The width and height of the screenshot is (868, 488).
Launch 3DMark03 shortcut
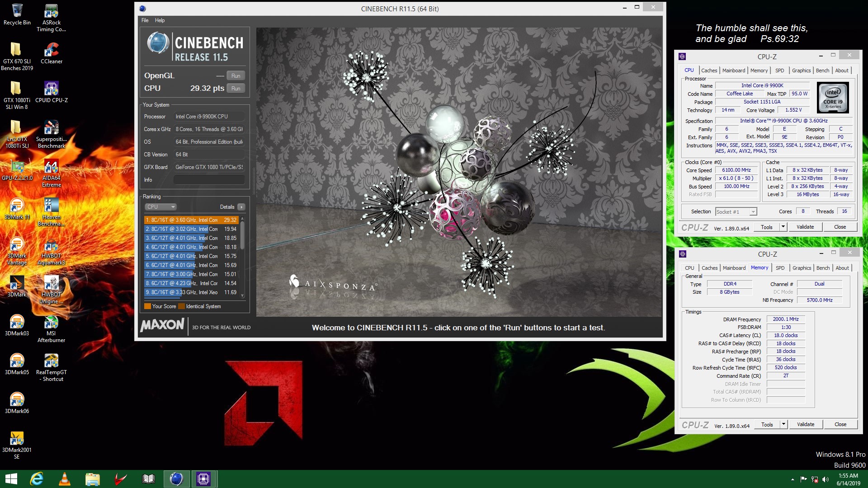(17, 325)
